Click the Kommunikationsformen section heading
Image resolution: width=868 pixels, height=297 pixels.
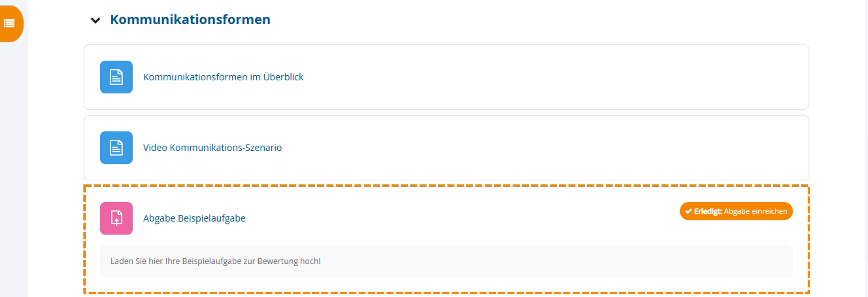coord(190,20)
